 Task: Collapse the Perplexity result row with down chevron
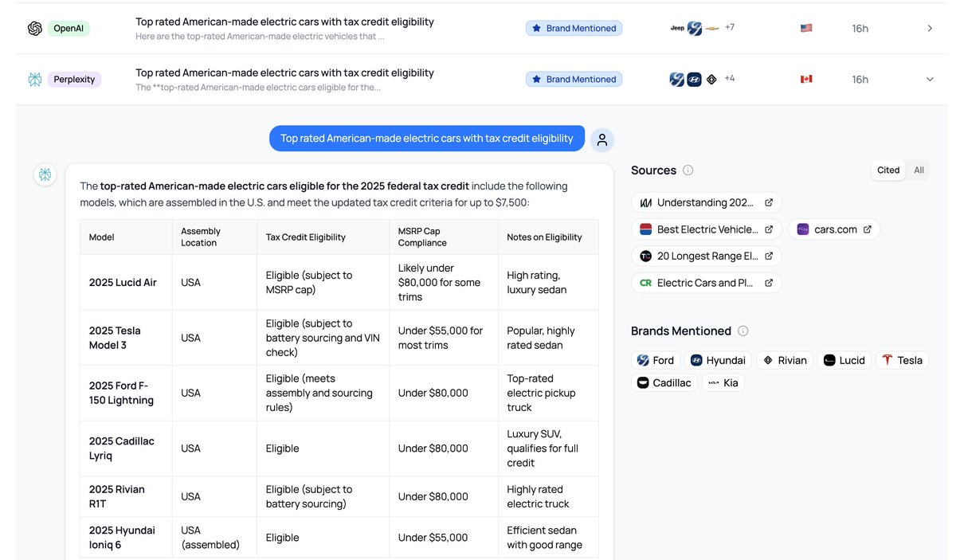coord(930,79)
